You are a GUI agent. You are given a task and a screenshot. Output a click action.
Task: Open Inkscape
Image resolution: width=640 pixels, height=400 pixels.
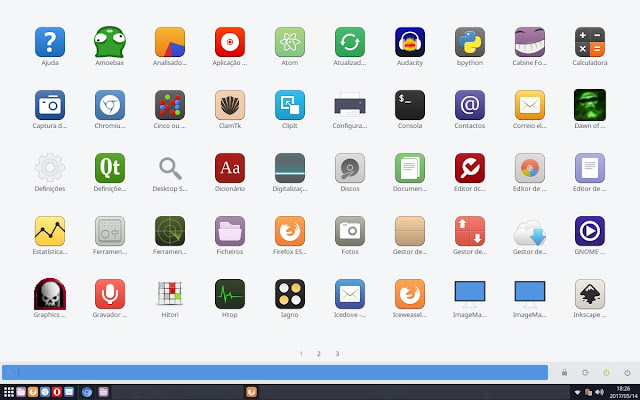pos(590,294)
